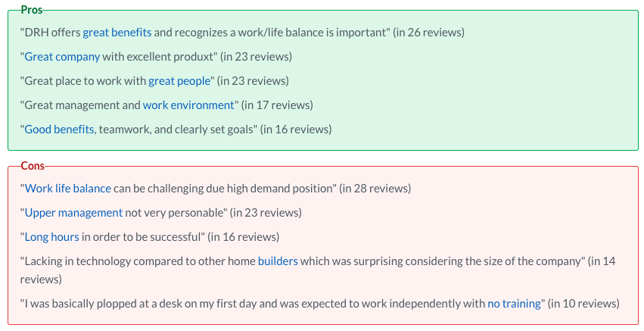Click the '(in 28 reviews)' count text
This screenshot has width=644, height=331.
click(375, 189)
